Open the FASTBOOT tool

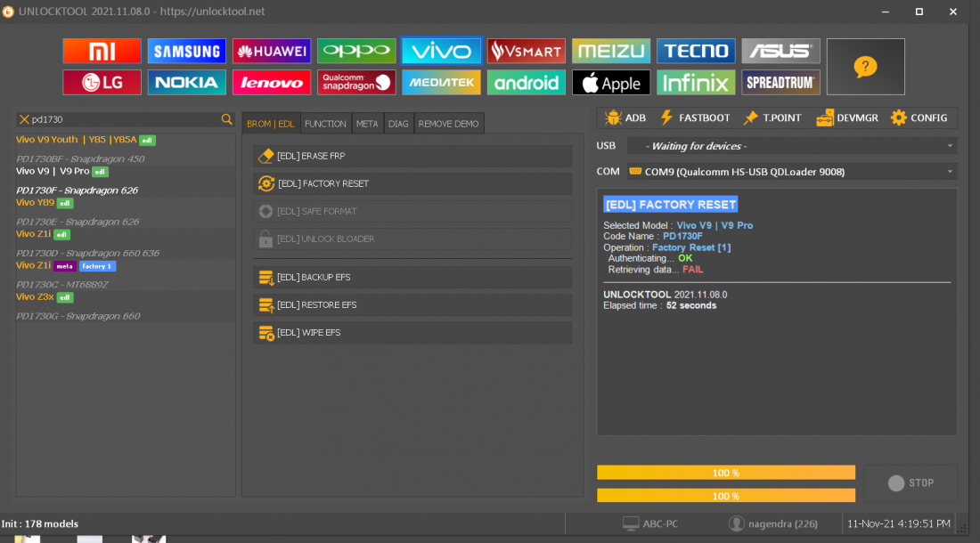(x=695, y=118)
